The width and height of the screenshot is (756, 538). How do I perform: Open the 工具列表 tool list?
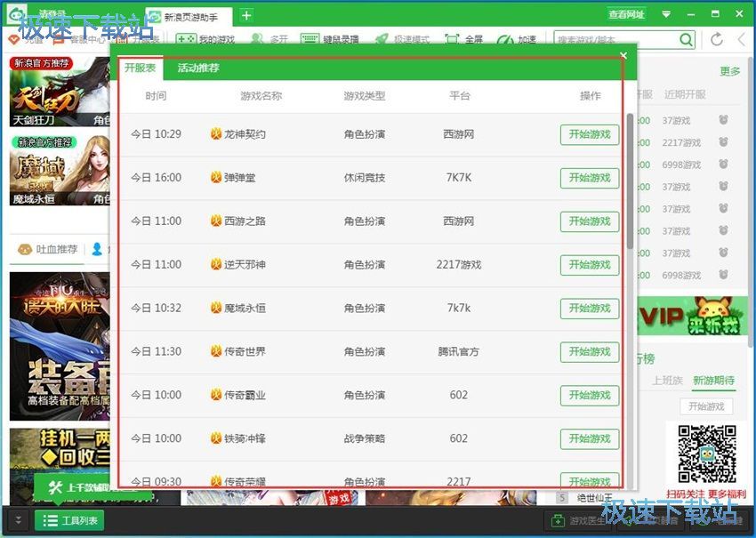[69, 520]
